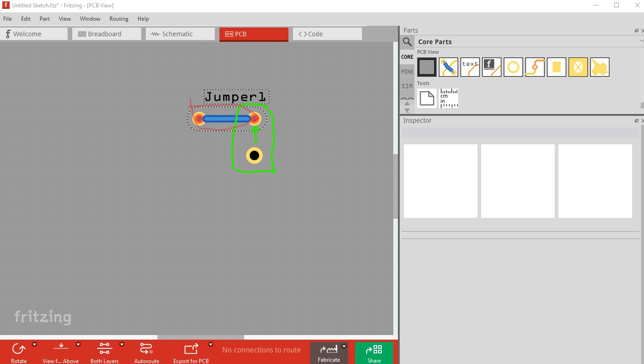
Task: Select the yellow via with black hole
Action: click(254, 155)
